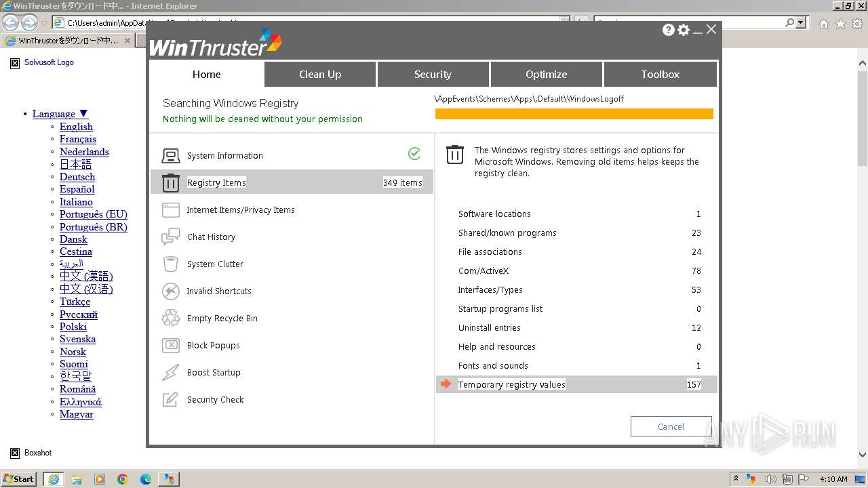Select the Shared/known programs row
This screenshot has height=488, width=868.
576,232
